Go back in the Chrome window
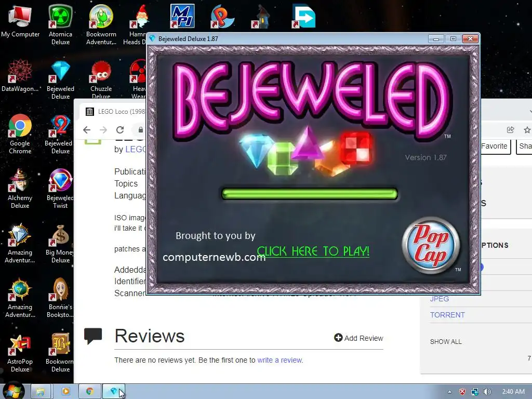The width and height of the screenshot is (532, 399). [87, 130]
